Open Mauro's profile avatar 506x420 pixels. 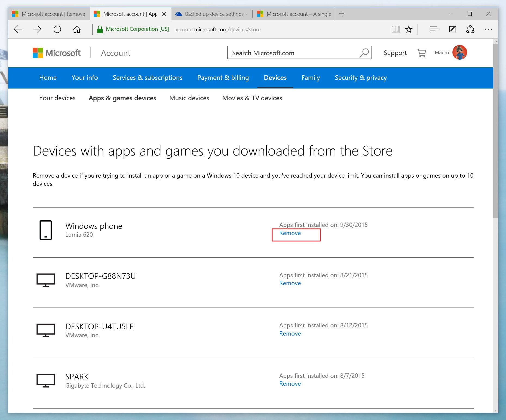[x=459, y=53]
